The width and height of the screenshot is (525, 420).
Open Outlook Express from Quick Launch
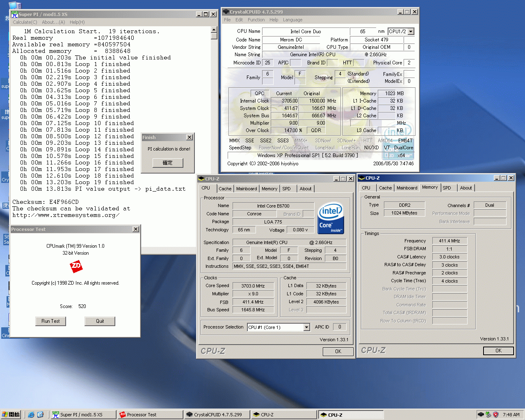click(40, 414)
